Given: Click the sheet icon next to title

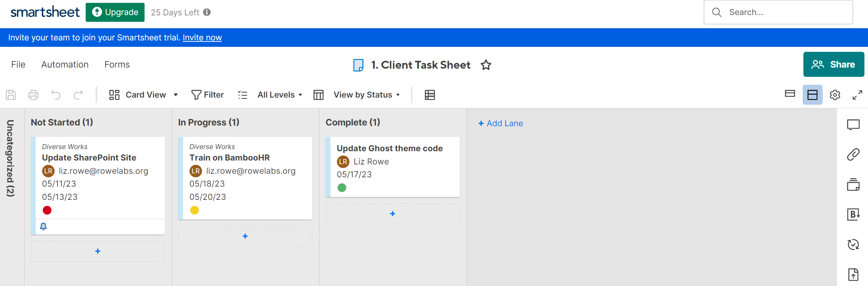Looking at the screenshot, I should 358,65.
